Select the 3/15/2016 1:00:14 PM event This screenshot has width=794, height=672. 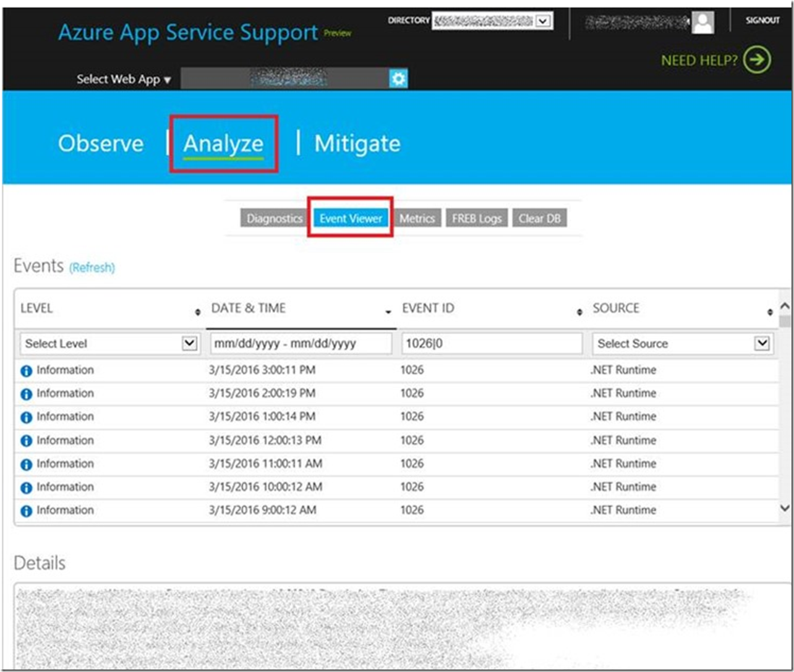(396, 417)
